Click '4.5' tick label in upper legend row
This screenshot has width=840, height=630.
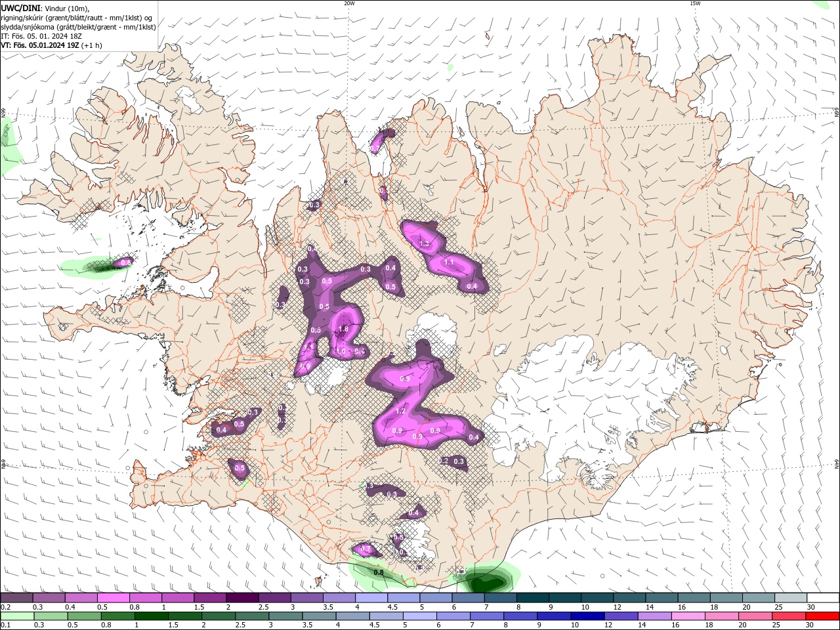click(392, 607)
